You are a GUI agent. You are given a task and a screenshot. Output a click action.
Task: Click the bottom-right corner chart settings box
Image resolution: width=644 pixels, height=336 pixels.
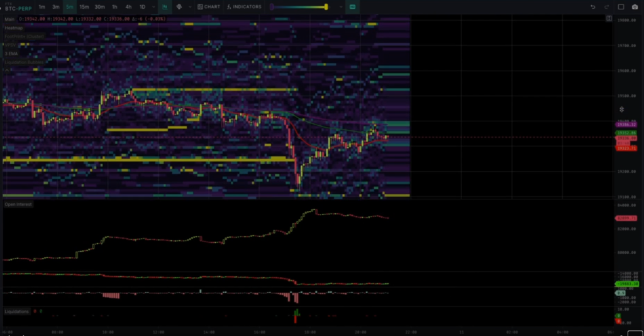(635, 333)
